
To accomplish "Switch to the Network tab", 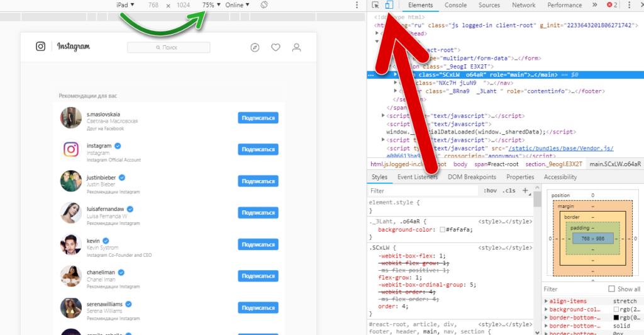I will coord(524,5).
